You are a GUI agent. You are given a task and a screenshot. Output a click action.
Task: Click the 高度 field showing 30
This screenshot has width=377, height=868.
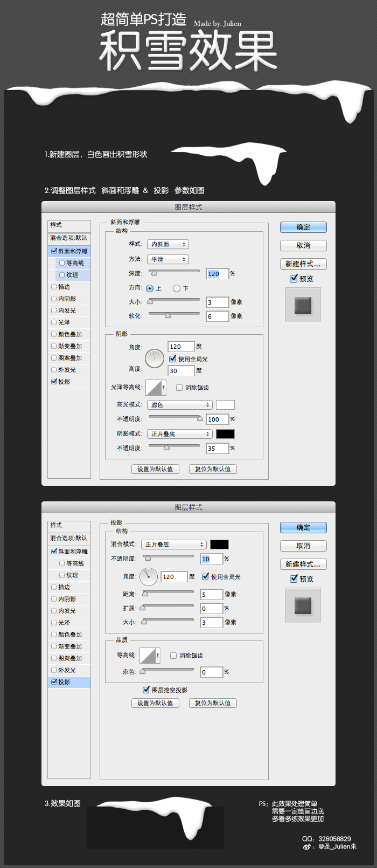(181, 371)
